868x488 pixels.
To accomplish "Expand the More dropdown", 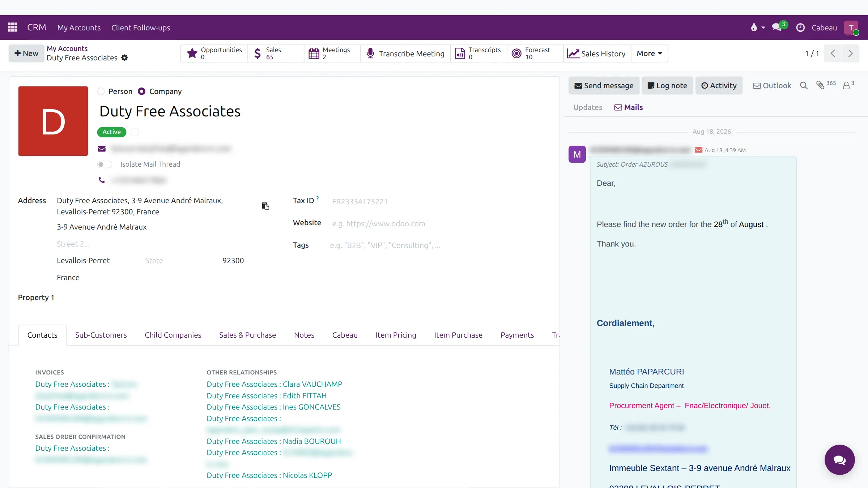I will tap(650, 53).
